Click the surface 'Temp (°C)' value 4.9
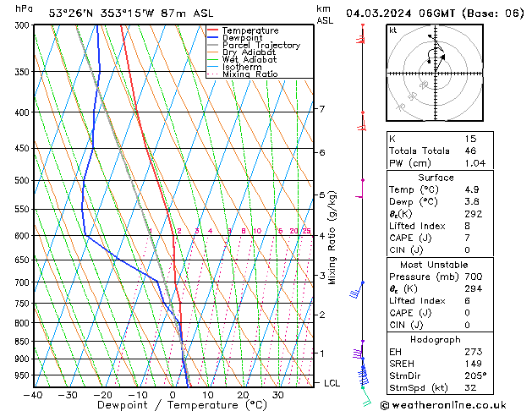The image size is (532, 411). tap(472, 189)
